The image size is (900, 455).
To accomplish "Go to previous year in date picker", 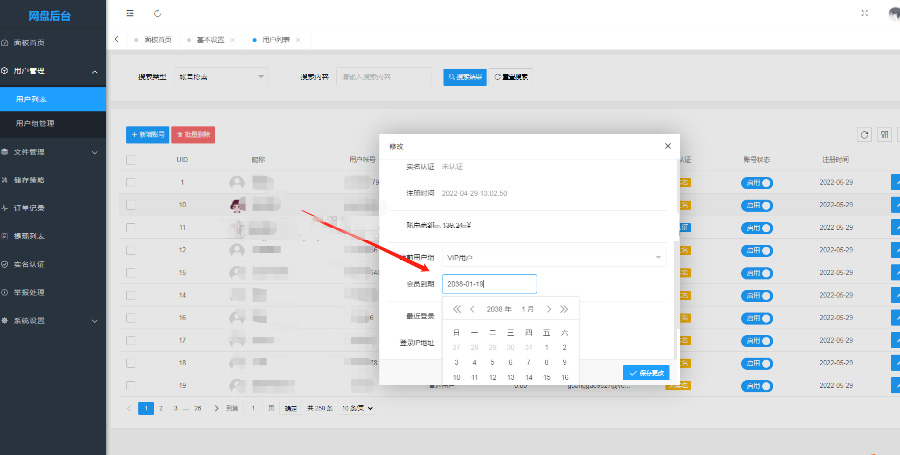I will click(x=457, y=309).
